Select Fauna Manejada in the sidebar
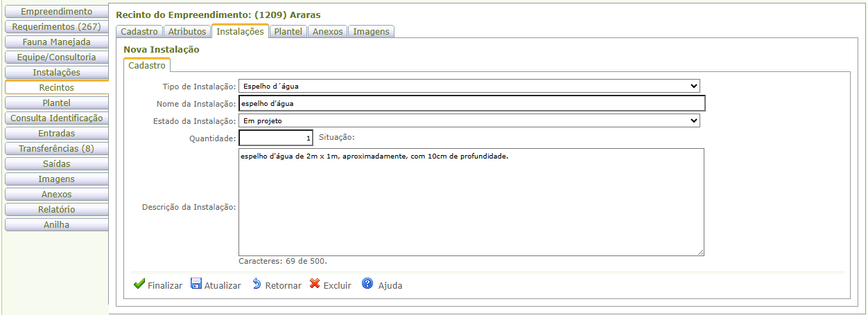The image size is (868, 315). click(x=56, y=42)
